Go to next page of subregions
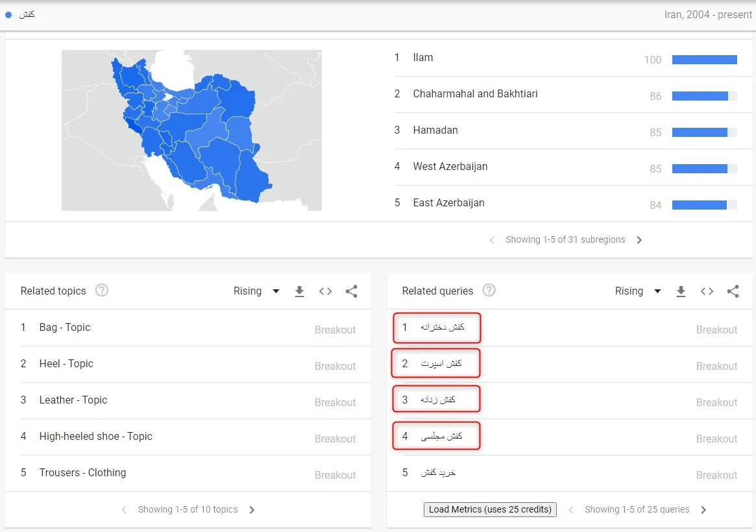Image resolution: width=756 pixels, height=532 pixels. [x=639, y=240]
